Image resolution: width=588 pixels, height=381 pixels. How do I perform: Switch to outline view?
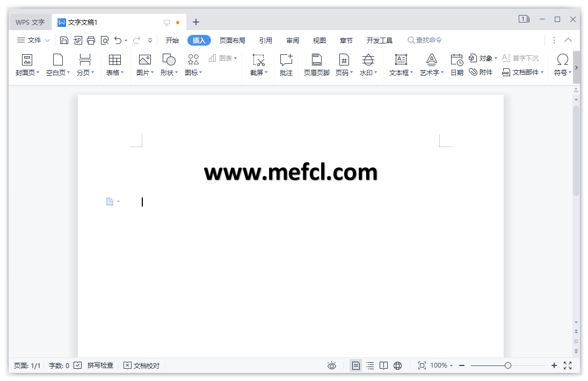370,365
